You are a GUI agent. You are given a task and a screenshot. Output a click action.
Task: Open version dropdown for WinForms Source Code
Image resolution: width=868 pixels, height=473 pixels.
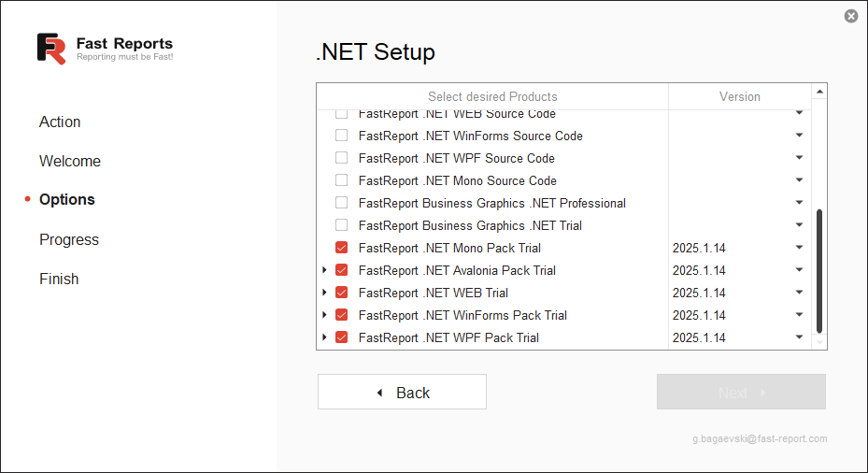(799, 136)
